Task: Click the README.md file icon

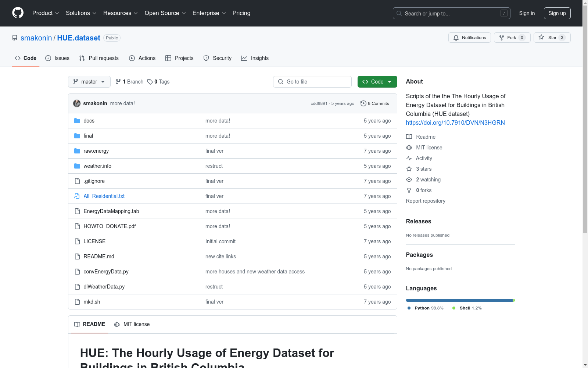Action: click(77, 256)
